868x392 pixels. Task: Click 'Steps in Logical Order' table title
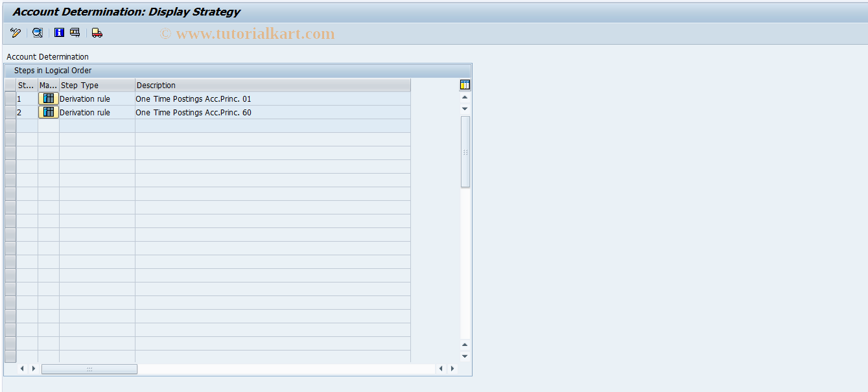(53, 71)
